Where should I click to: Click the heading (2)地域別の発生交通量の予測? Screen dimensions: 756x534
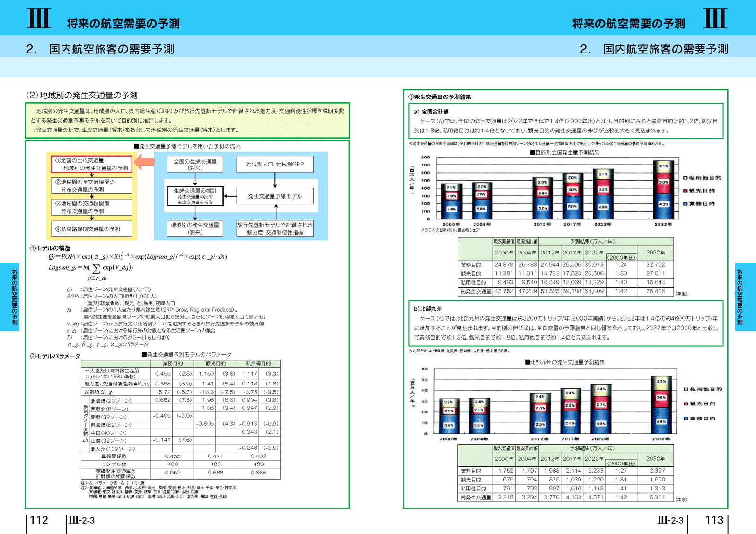point(81,95)
